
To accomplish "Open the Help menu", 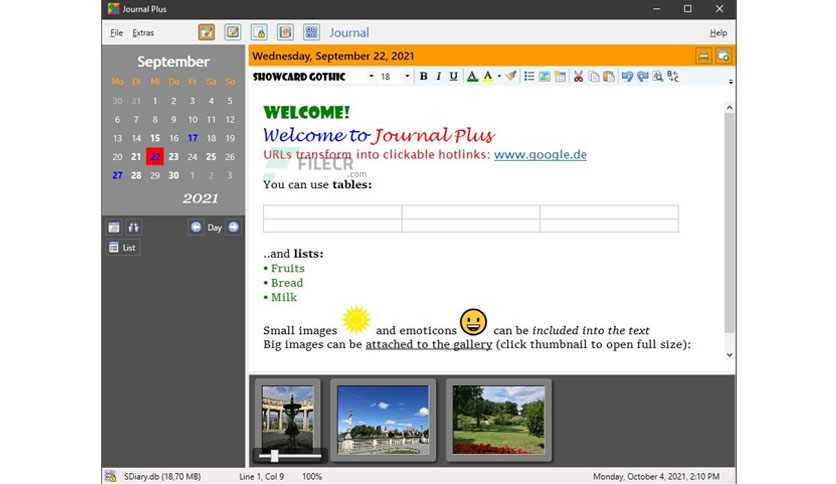I will tap(718, 33).
